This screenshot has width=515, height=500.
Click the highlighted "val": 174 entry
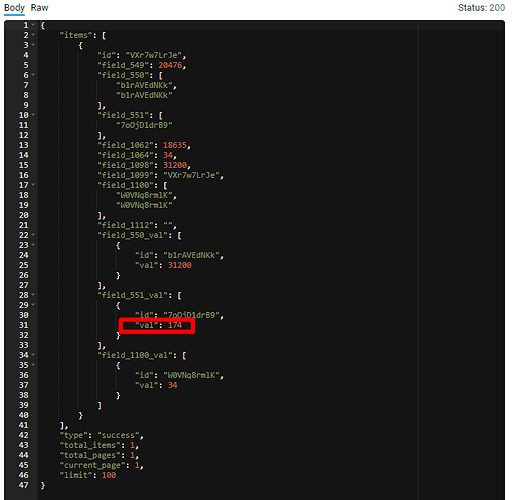click(x=158, y=325)
